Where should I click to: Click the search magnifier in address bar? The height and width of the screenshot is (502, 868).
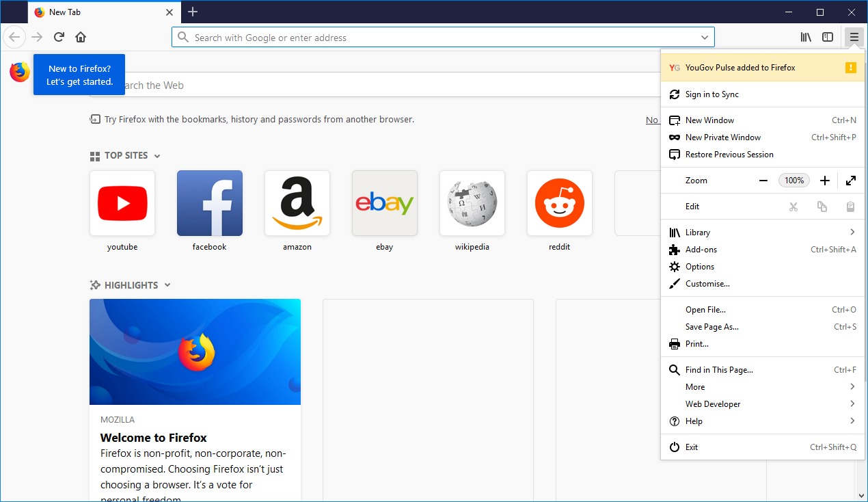(182, 37)
